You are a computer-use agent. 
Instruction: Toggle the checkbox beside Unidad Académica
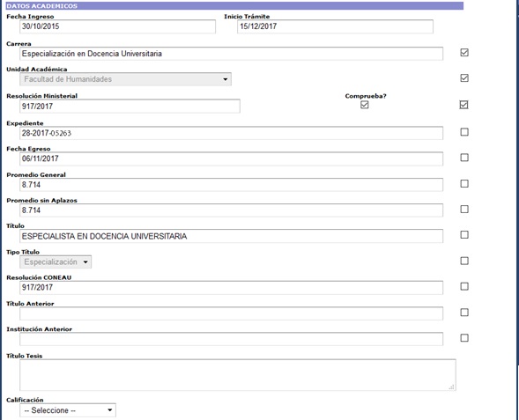coord(464,78)
